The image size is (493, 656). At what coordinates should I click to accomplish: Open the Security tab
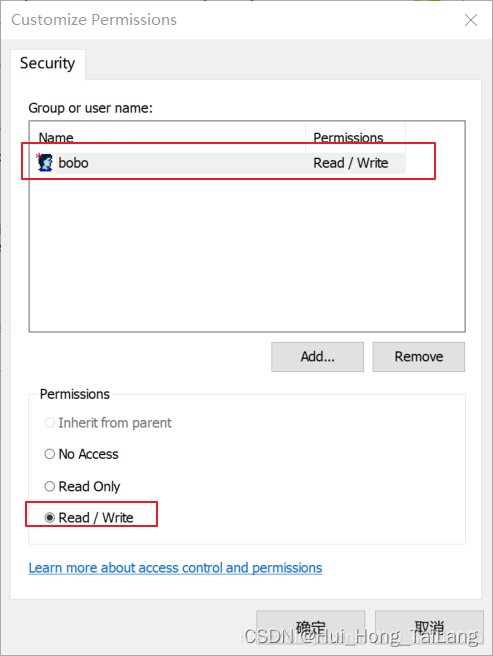(47, 64)
